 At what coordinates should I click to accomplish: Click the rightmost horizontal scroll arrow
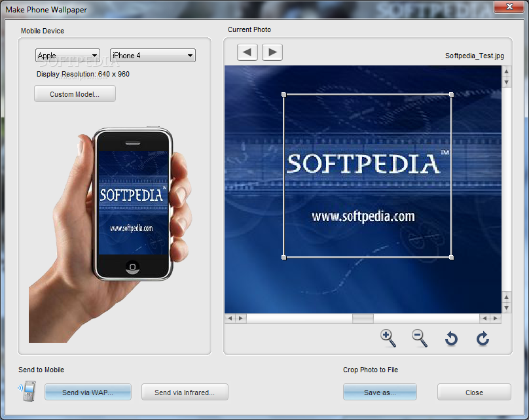[495, 318]
